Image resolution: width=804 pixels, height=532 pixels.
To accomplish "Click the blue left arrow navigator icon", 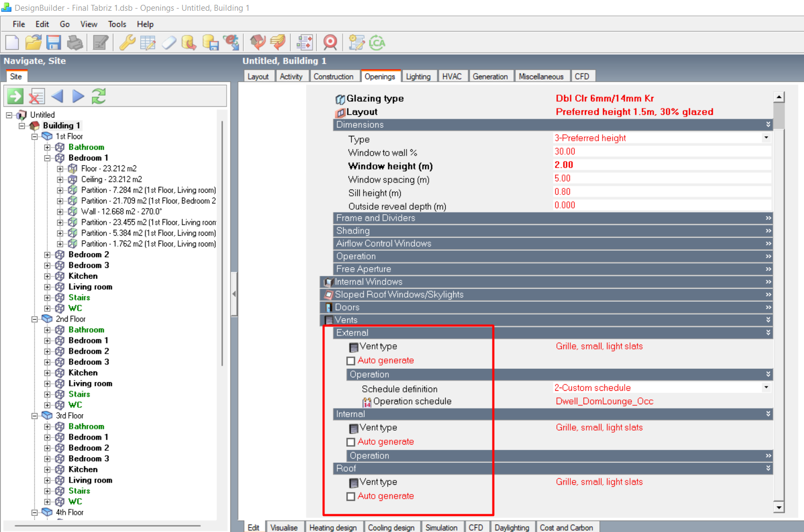I will click(57, 96).
